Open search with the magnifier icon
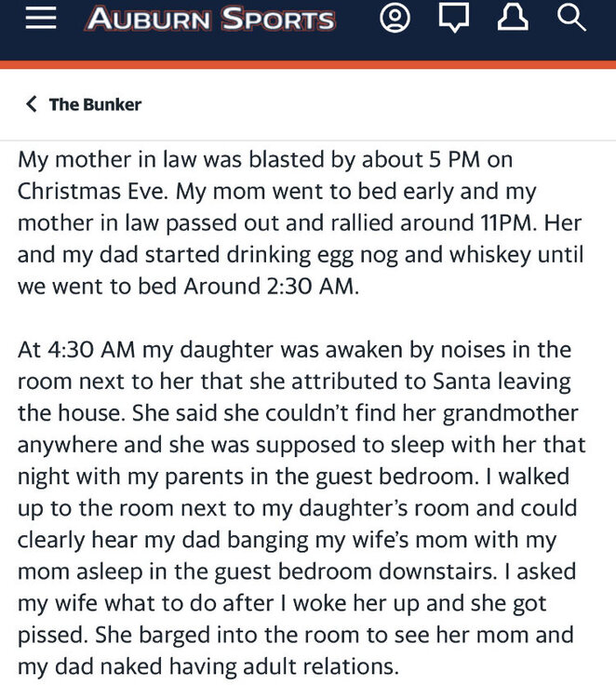The image size is (616, 698). pos(571,19)
